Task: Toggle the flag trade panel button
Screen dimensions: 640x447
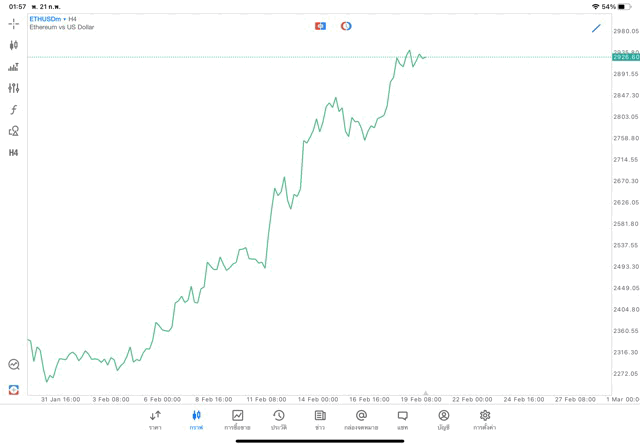Action: click(x=320, y=26)
